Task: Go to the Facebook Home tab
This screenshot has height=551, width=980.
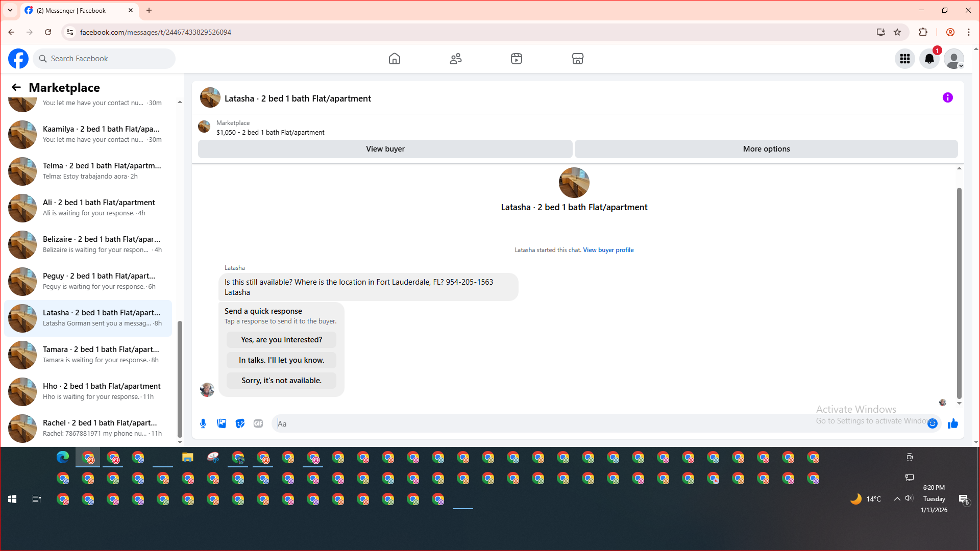Action: [x=394, y=59]
